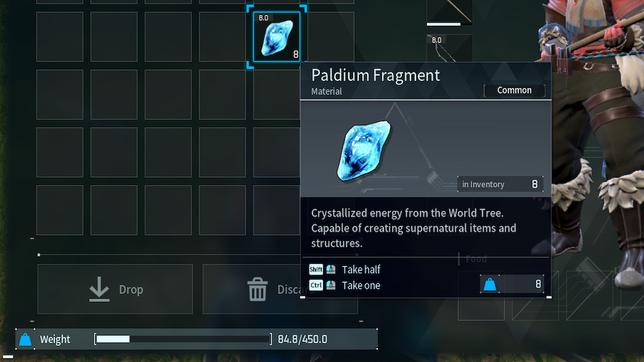Image resolution: width=644 pixels, height=362 pixels.
Task: Click the blue weight icon in tooltip
Action: tap(490, 284)
